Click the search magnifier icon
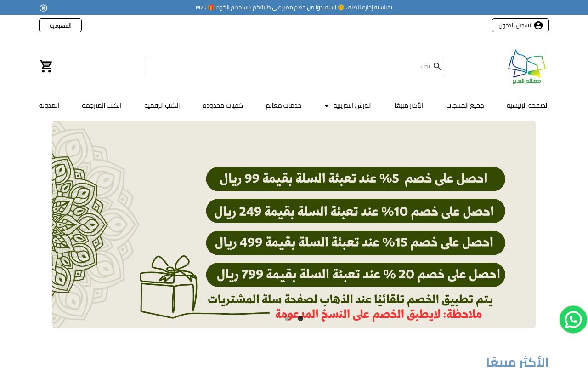Viewport: 588px width, 368px height. (437, 66)
